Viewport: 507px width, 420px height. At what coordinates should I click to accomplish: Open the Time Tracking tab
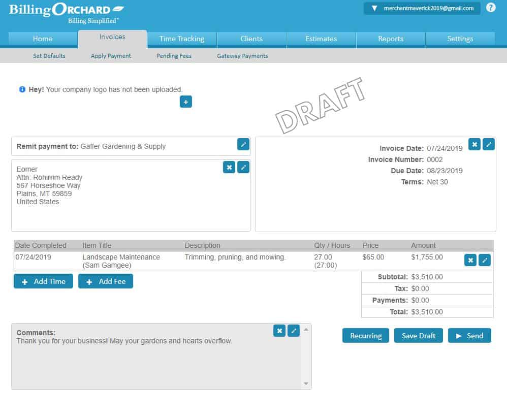click(x=182, y=39)
